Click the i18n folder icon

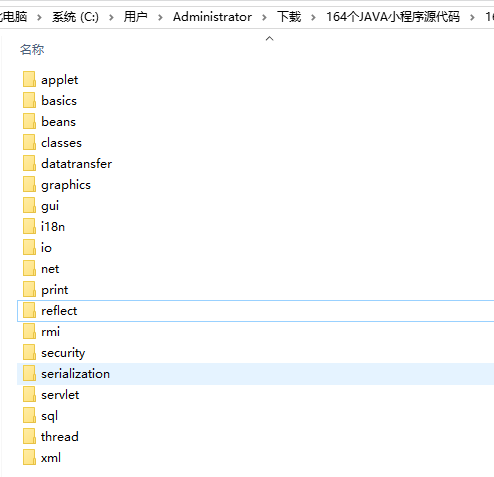[x=29, y=227]
